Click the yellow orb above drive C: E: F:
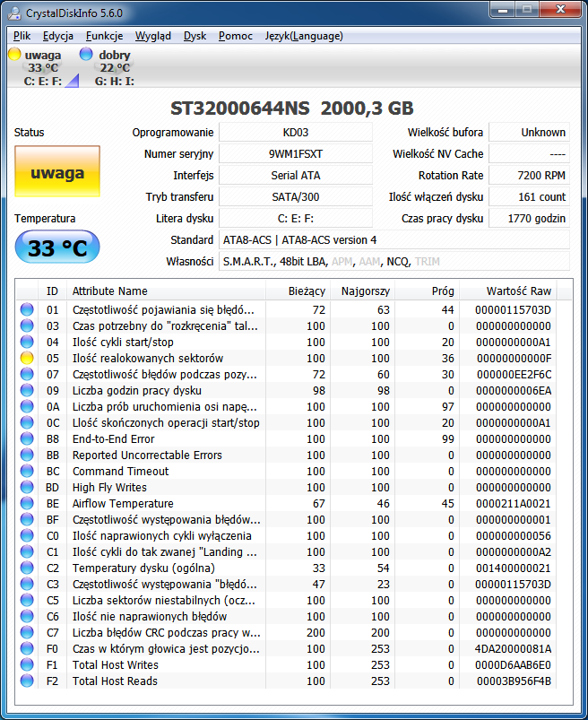The image size is (588, 720). coord(14,54)
